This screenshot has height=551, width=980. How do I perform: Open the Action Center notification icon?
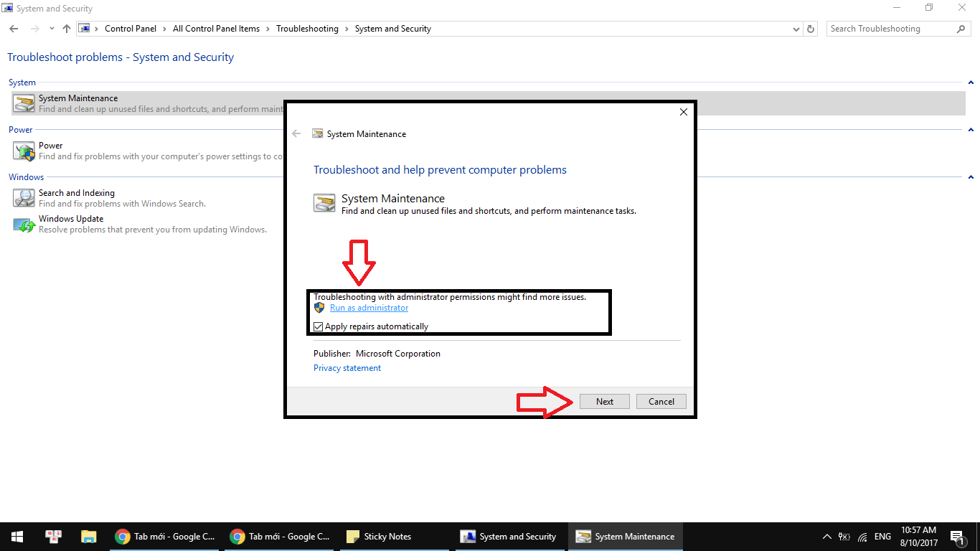coord(957,537)
